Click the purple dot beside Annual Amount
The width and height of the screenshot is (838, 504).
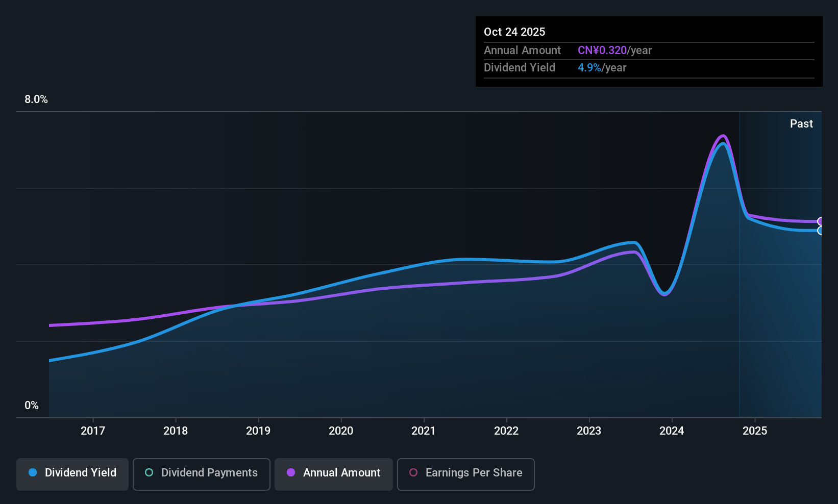(291, 473)
